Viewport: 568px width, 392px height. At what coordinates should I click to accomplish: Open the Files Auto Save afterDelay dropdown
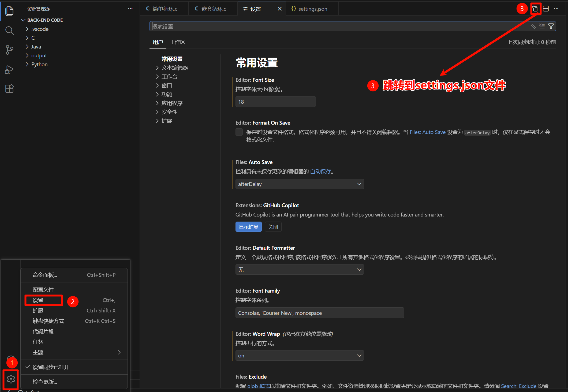click(300, 184)
